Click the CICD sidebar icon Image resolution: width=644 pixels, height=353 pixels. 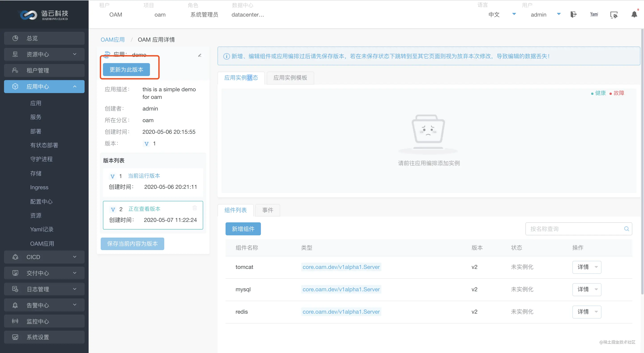point(15,257)
